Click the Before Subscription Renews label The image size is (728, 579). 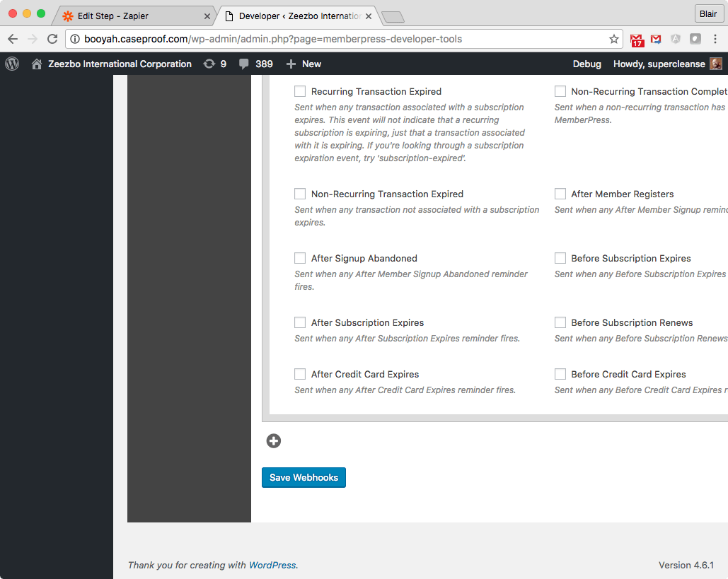click(632, 322)
